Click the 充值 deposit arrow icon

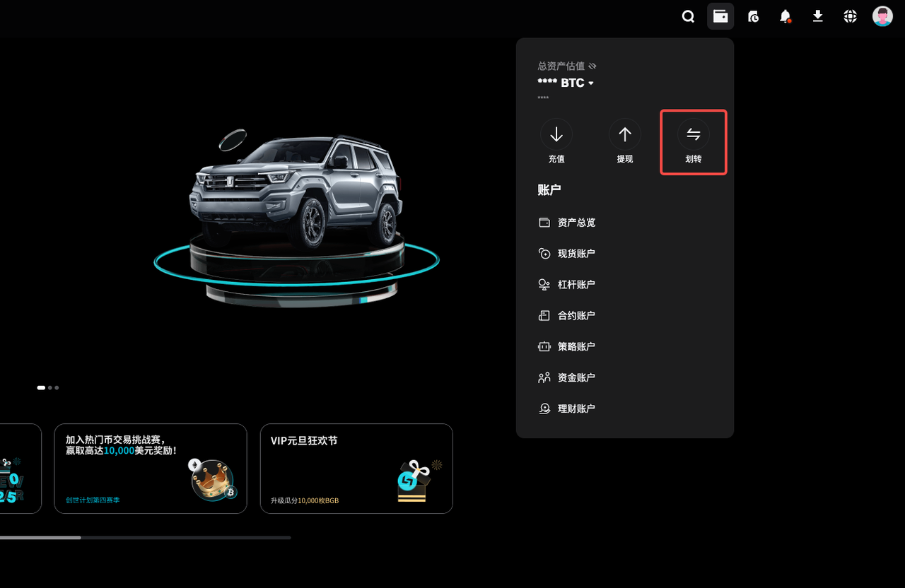click(x=556, y=134)
